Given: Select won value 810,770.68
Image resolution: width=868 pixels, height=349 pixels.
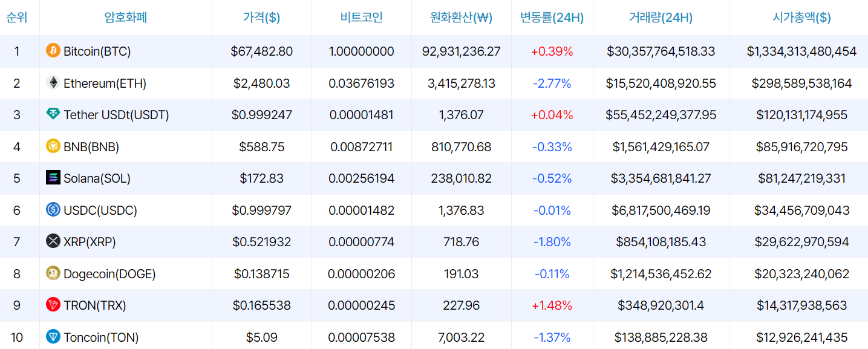Looking at the screenshot, I should point(461,147).
